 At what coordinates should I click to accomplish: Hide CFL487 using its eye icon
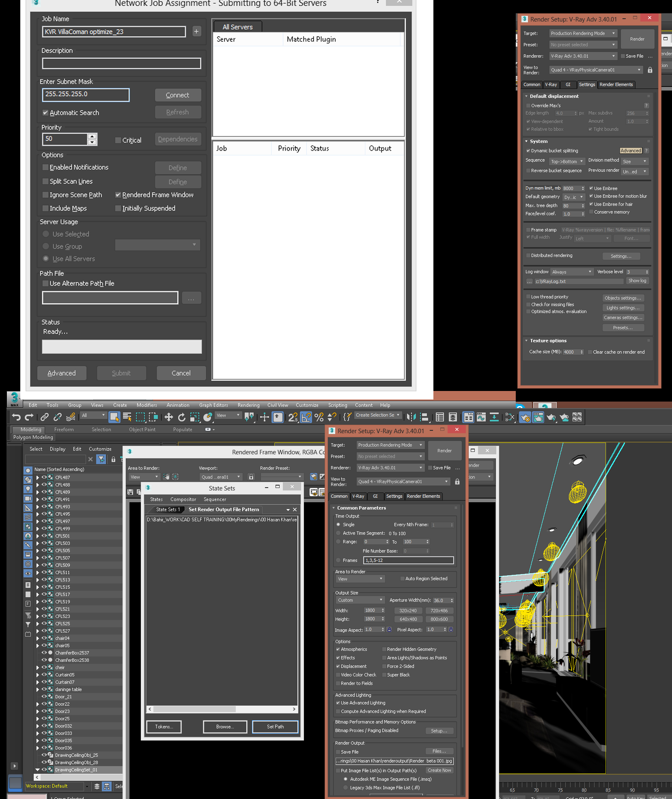pyautogui.click(x=44, y=477)
